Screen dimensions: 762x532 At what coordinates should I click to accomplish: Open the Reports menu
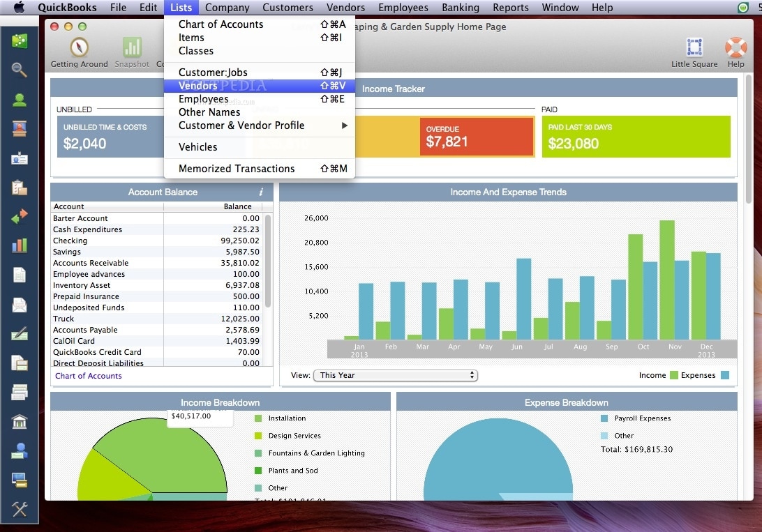[510, 7]
